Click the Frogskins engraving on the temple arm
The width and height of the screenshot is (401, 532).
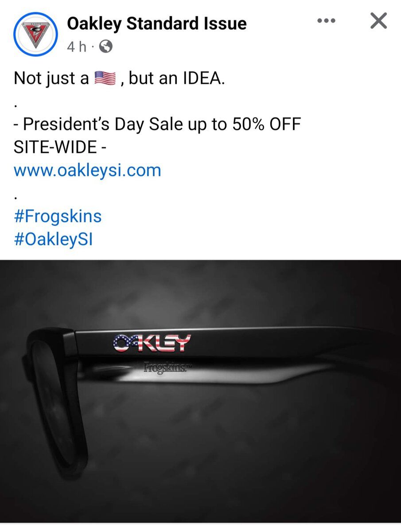coord(164,368)
